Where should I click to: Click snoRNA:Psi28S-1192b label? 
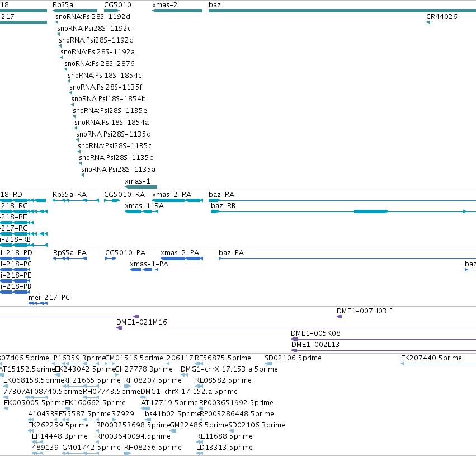96,40
